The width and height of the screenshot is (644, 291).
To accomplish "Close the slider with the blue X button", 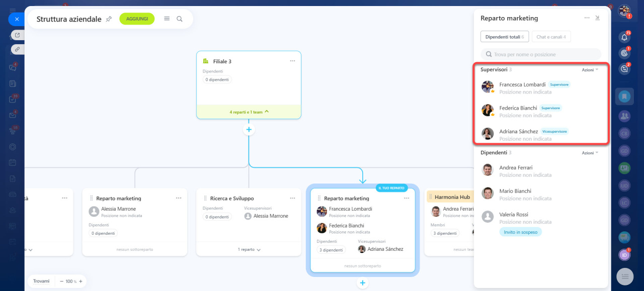I will tap(17, 19).
